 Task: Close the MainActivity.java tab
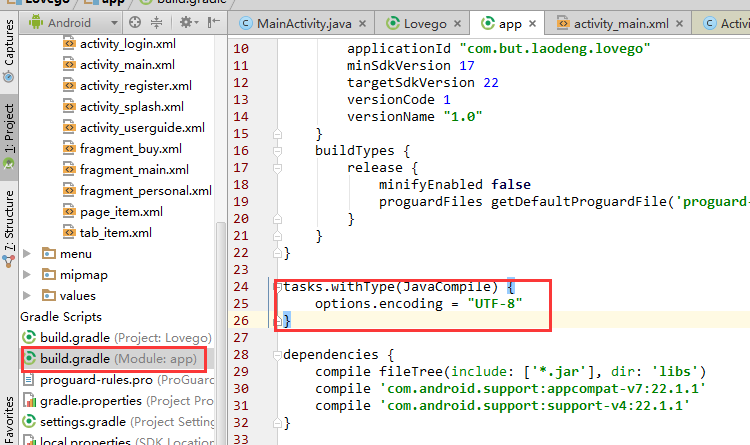[x=363, y=23]
